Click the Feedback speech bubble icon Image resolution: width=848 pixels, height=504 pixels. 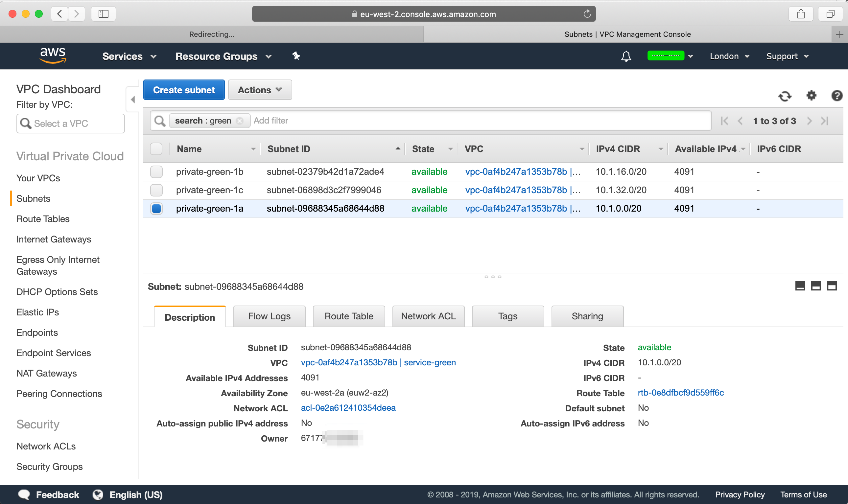24,494
